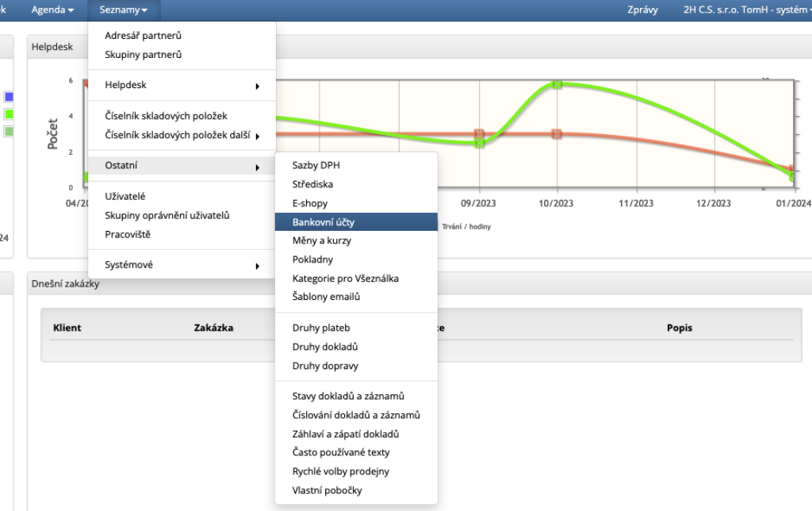The width and height of the screenshot is (812, 511).
Task: Expand Číselník skladových položek další submenu
Action: (182, 135)
